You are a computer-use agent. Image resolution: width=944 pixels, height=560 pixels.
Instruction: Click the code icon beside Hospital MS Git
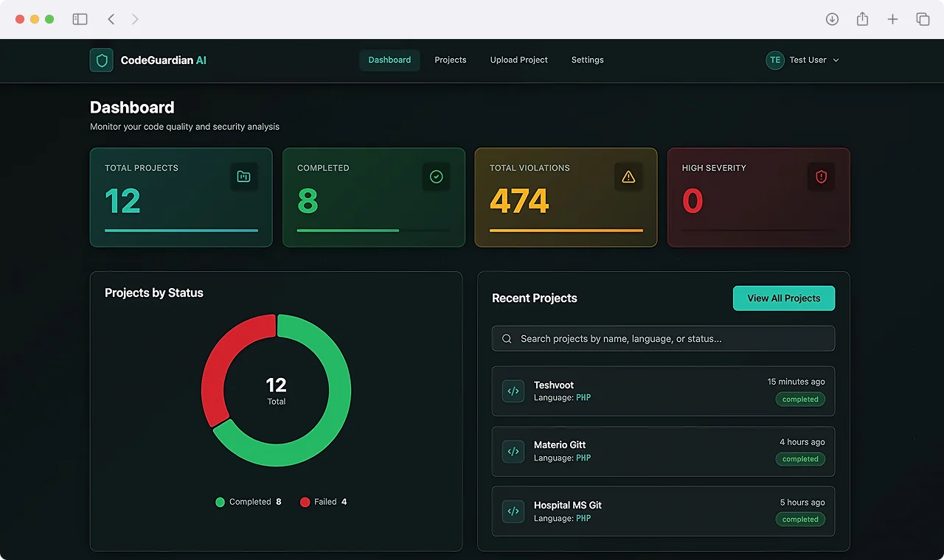pyautogui.click(x=513, y=511)
